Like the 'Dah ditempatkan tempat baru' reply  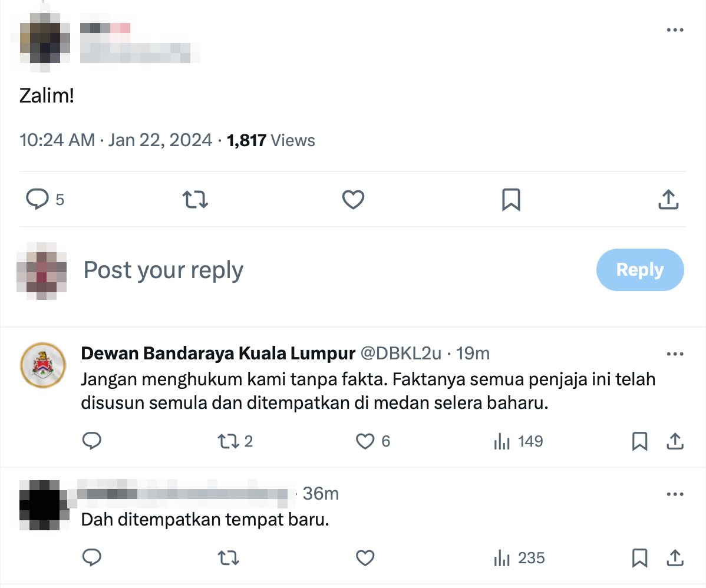click(x=365, y=558)
